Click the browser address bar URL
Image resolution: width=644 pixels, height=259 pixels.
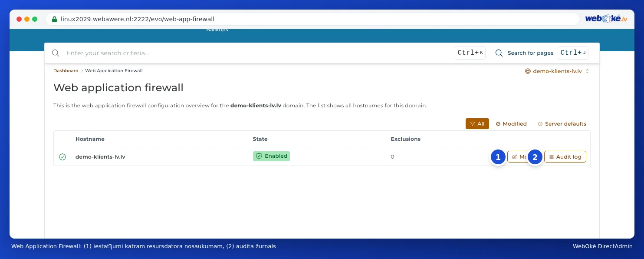138,19
